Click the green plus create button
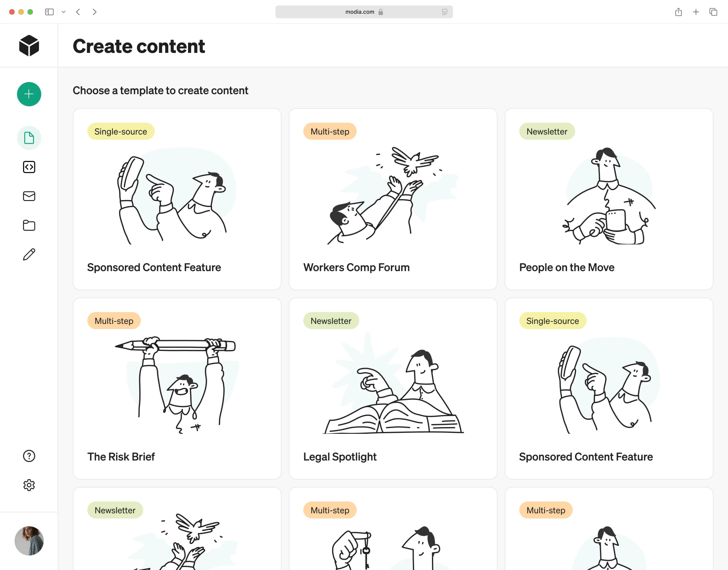Image resolution: width=728 pixels, height=570 pixels. click(x=29, y=94)
